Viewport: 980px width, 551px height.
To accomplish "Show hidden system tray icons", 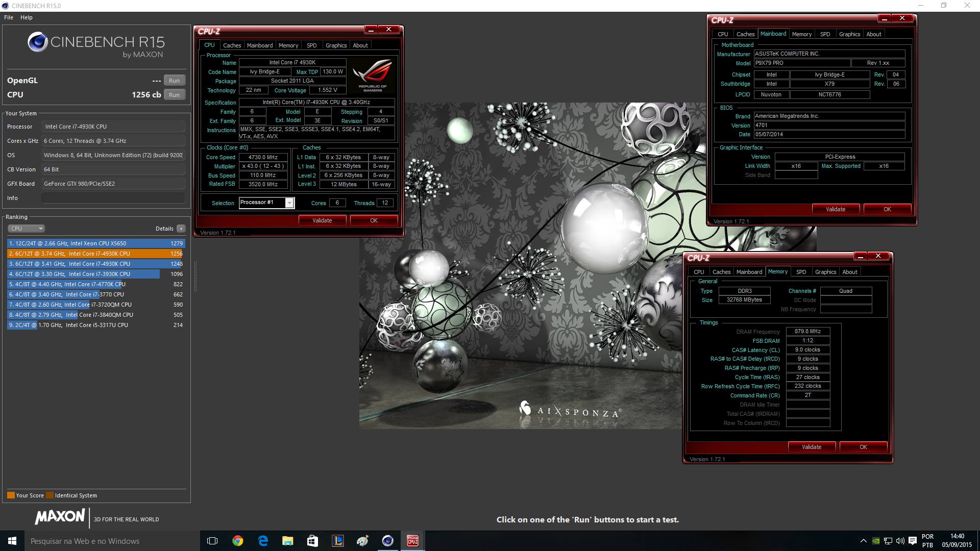I will 863,541.
